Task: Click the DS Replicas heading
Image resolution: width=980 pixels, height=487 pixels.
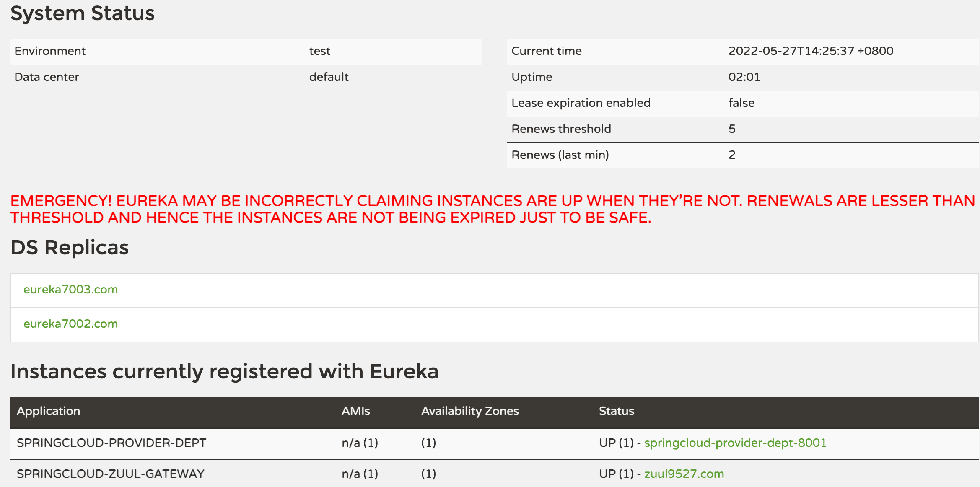Action: 70,248
